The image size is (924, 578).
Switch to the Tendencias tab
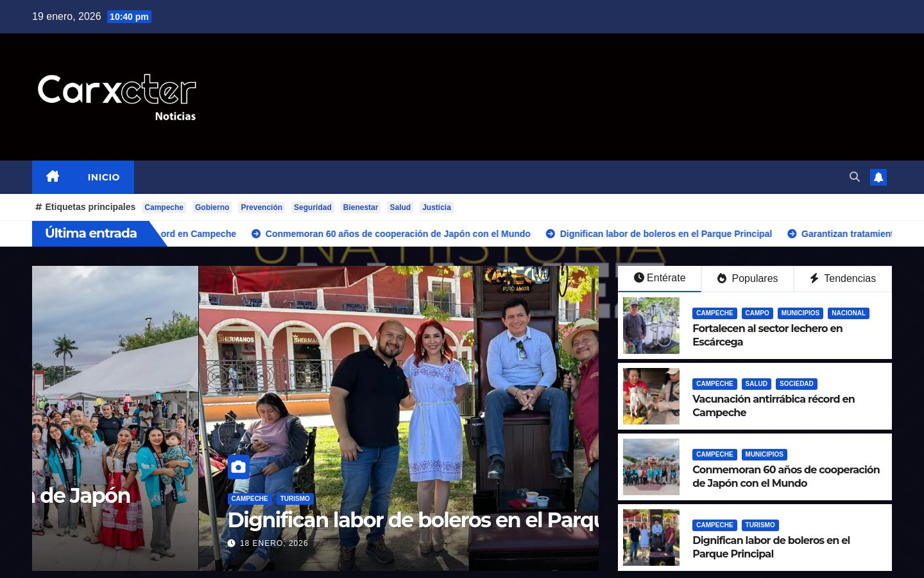tap(842, 279)
